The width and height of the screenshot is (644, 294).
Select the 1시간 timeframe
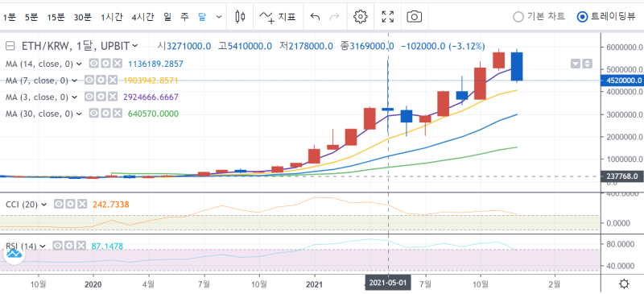click(x=111, y=17)
